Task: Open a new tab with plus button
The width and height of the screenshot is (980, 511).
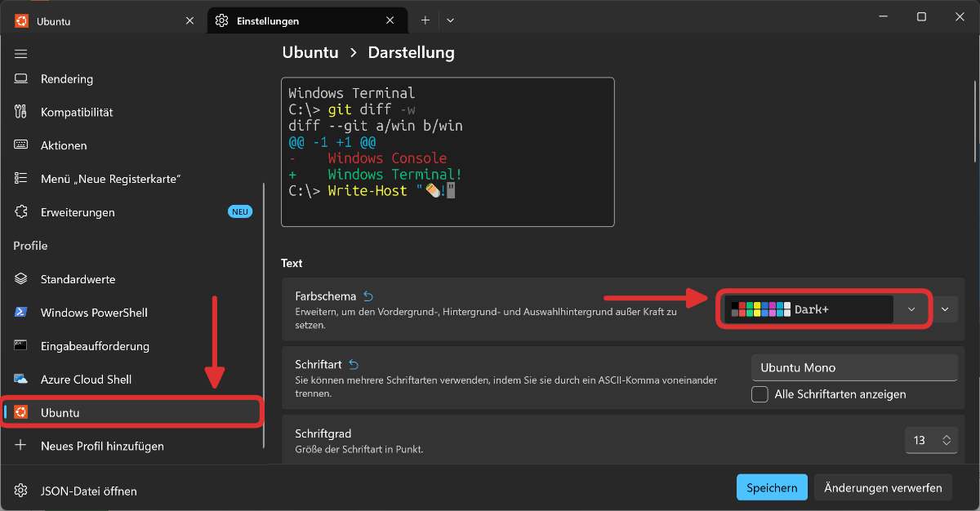Action: pyautogui.click(x=425, y=20)
